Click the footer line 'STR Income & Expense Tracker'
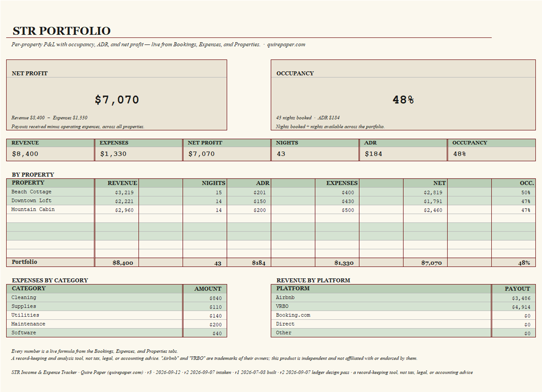The image size is (542, 392). [x=242, y=373]
